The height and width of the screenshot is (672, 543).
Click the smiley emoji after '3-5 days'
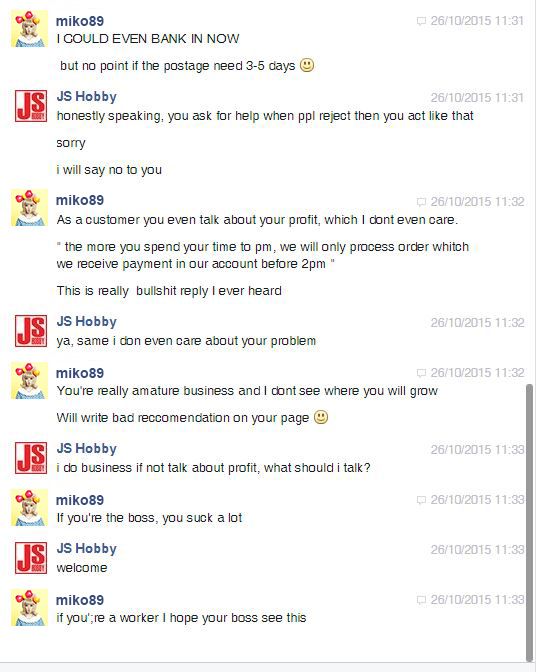[307, 65]
